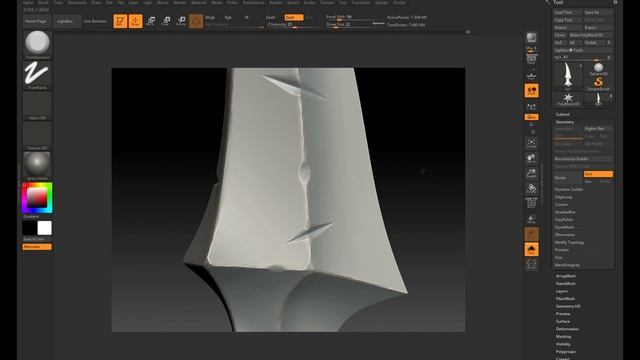Expand Dynamic Subdiv subsection

tap(569, 189)
